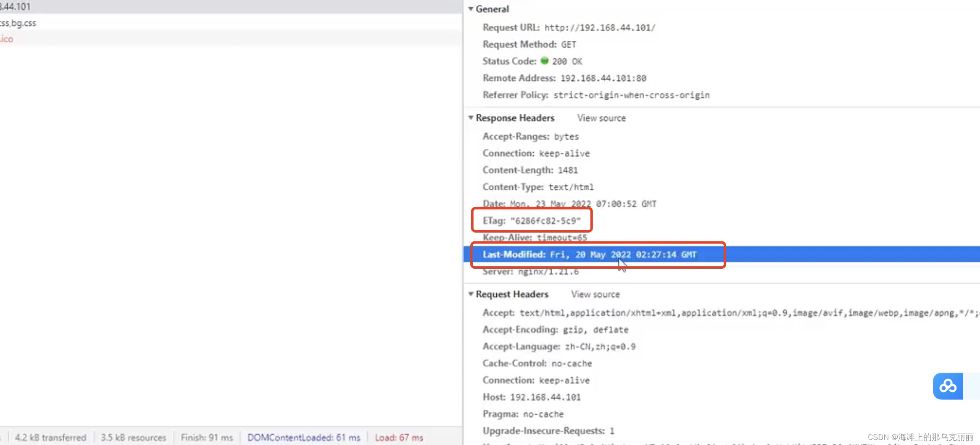Select the Server: nginx/1.21.6 header
Image resolution: width=980 pixels, height=445 pixels.
(x=530, y=271)
